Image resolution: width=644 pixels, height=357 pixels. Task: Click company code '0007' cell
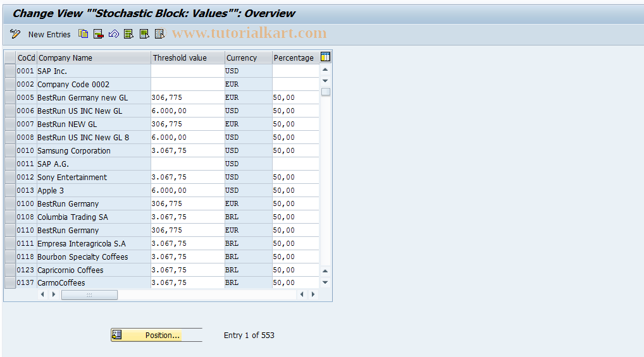point(27,124)
